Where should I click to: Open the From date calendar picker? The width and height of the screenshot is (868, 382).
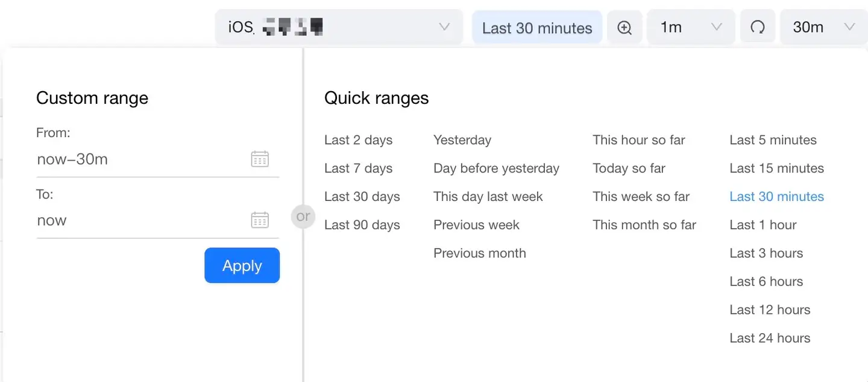tap(260, 159)
